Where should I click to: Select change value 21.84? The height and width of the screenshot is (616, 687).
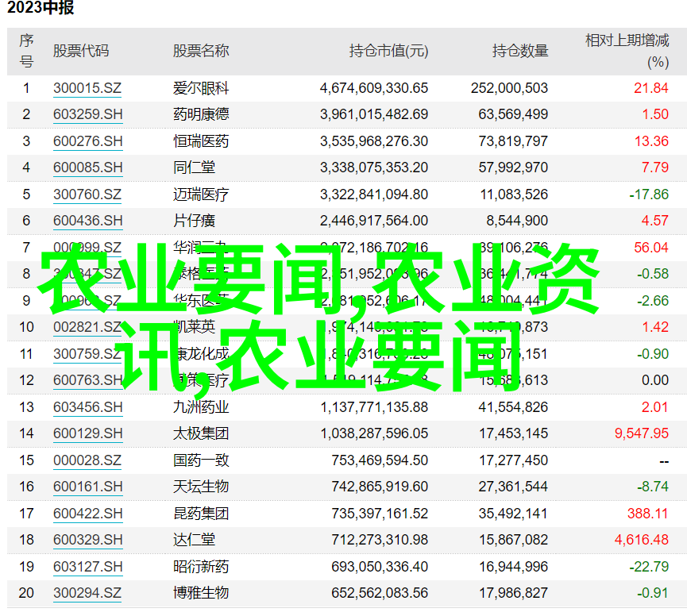651,88
